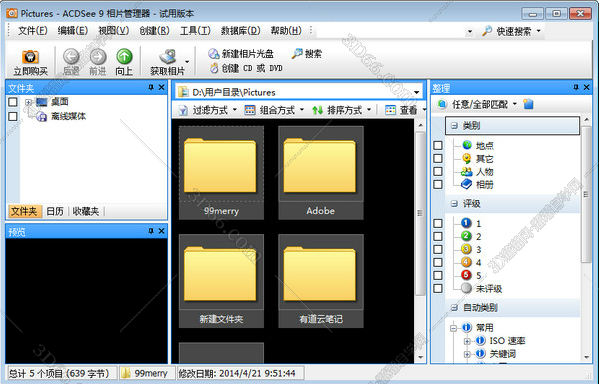Pin the 文件夹 panel with pushpin icon
The image size is (599, 384).
pos(151,87)
